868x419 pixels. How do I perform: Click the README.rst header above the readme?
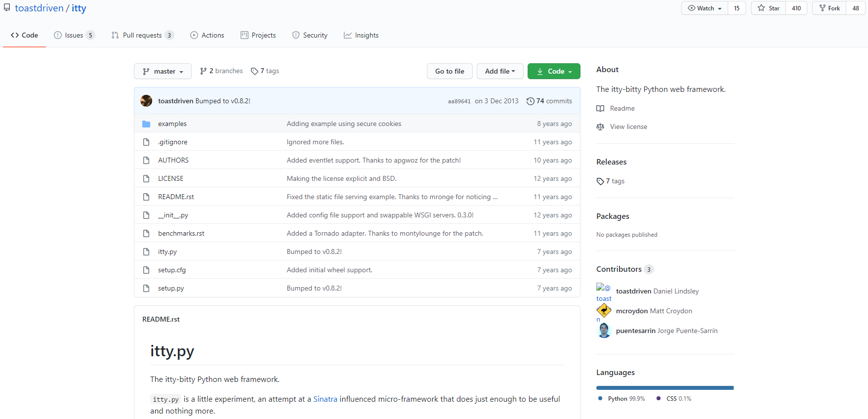point(161,320)
